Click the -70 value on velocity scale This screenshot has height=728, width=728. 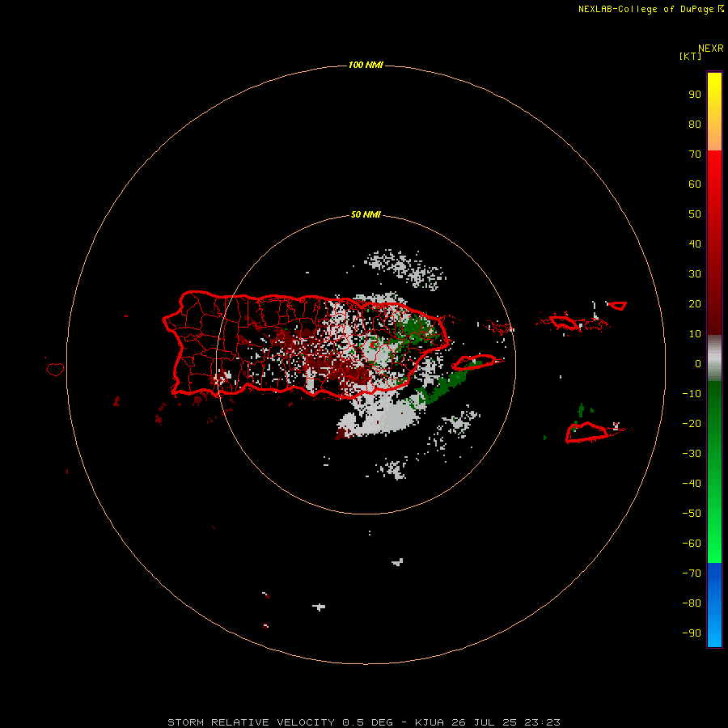692,573
